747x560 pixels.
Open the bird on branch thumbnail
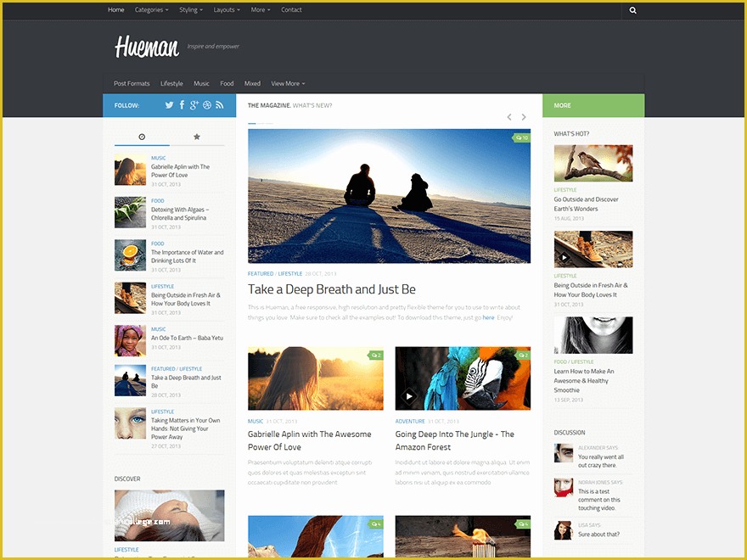(593, 163)
